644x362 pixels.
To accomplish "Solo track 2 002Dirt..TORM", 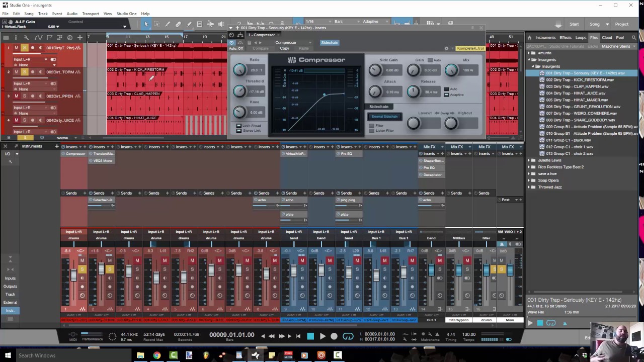I will (x=24, y=72).
